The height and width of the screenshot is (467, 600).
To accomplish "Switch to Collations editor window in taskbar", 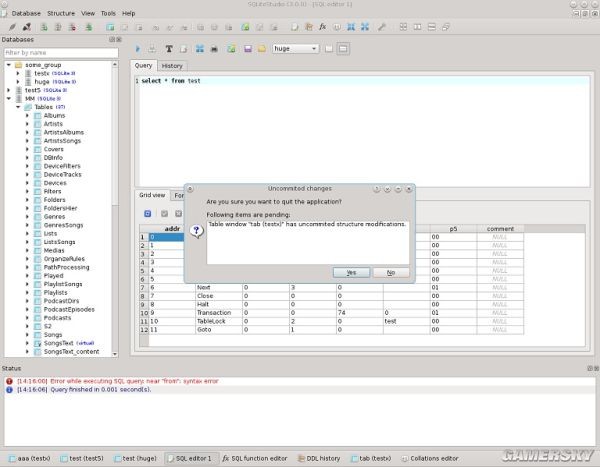I will (x=429, y=458).
